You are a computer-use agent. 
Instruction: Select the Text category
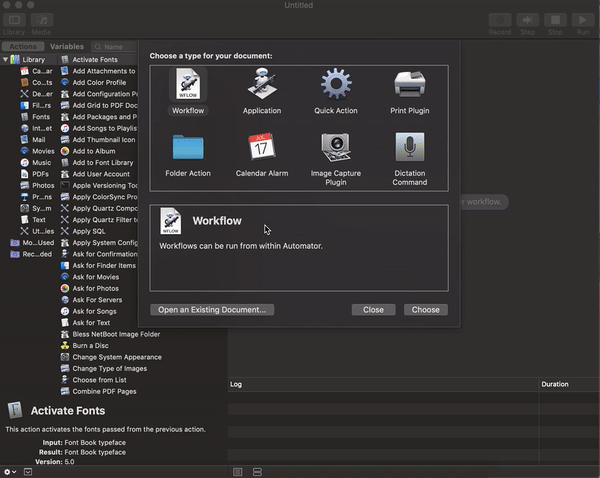[x=33, y=220]
